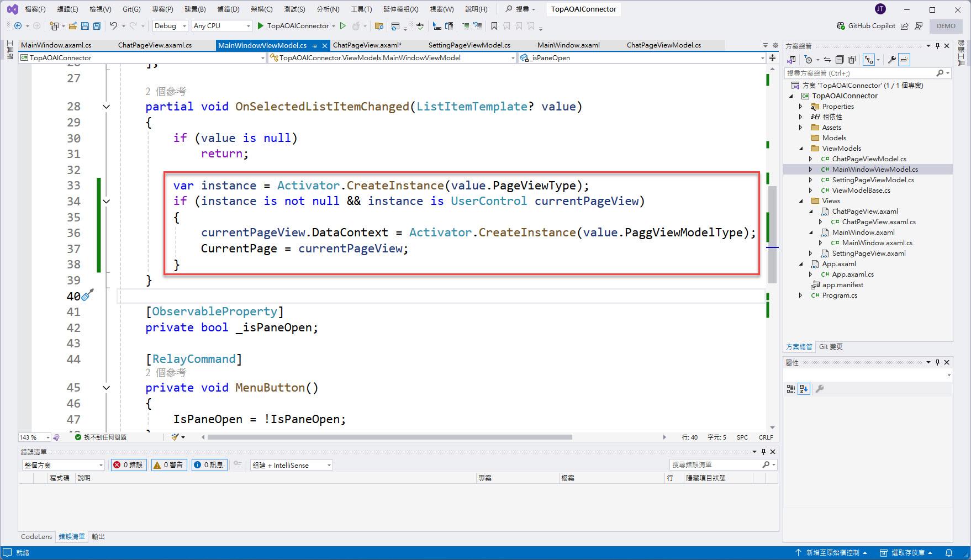Switch to ChatPageView.axaml* tab
The width and height of the screenshot is (971, 560).
pyautogui.click(x=367, y=45)
